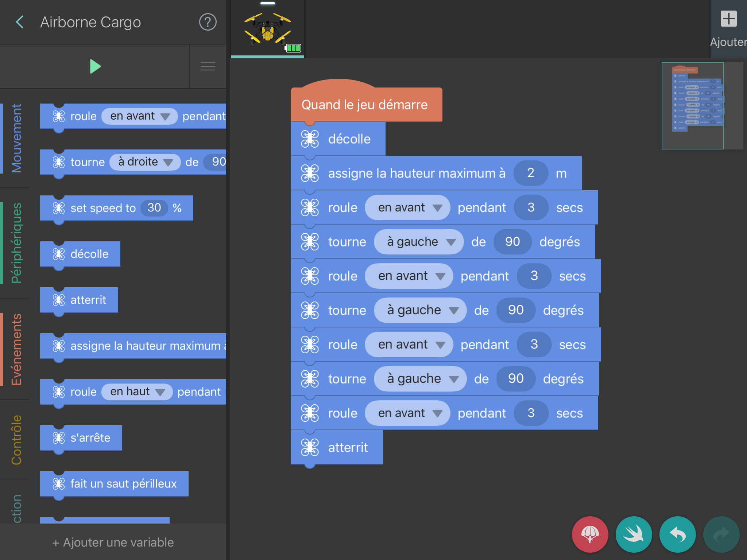Select the Événements category tab
Image resolution: width=747 pixels, height=560 pixels.
[16, 349]
